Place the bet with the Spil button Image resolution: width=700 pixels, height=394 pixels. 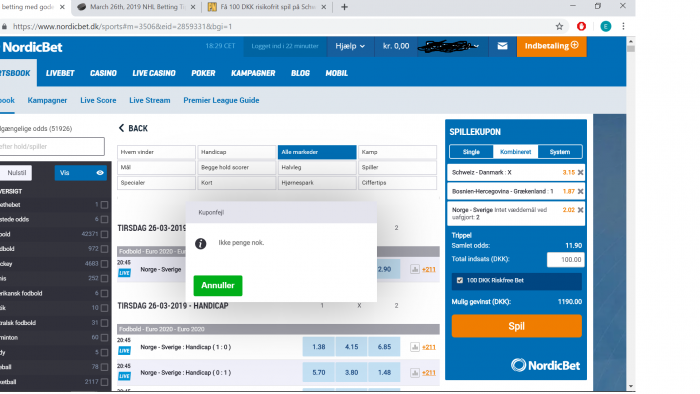pos(517,326)
